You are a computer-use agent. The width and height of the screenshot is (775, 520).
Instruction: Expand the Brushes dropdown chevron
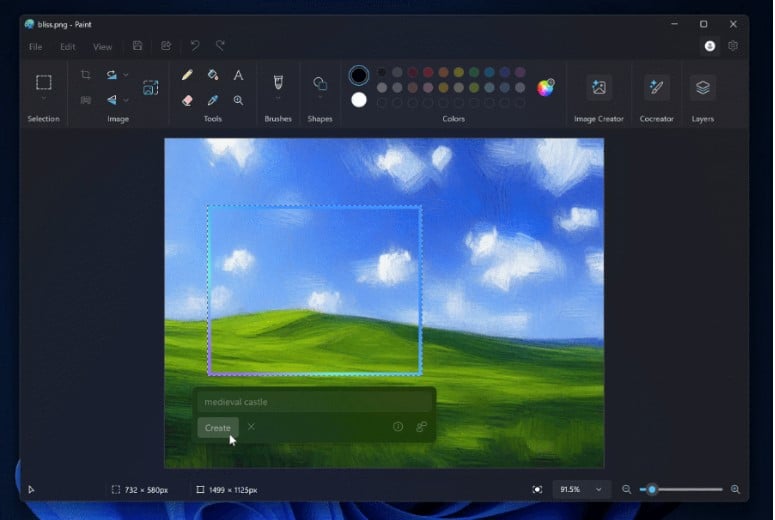click(278, 98)
